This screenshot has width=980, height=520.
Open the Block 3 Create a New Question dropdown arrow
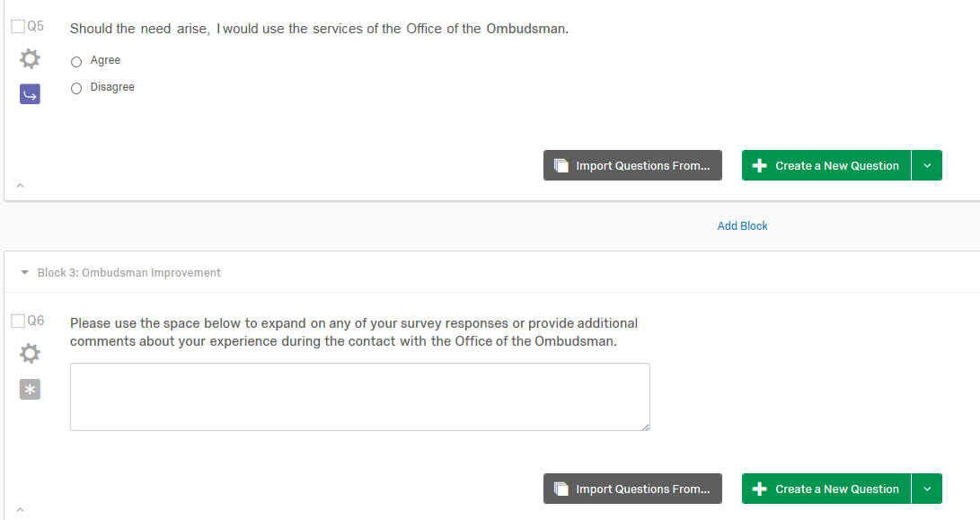point(927,489)
